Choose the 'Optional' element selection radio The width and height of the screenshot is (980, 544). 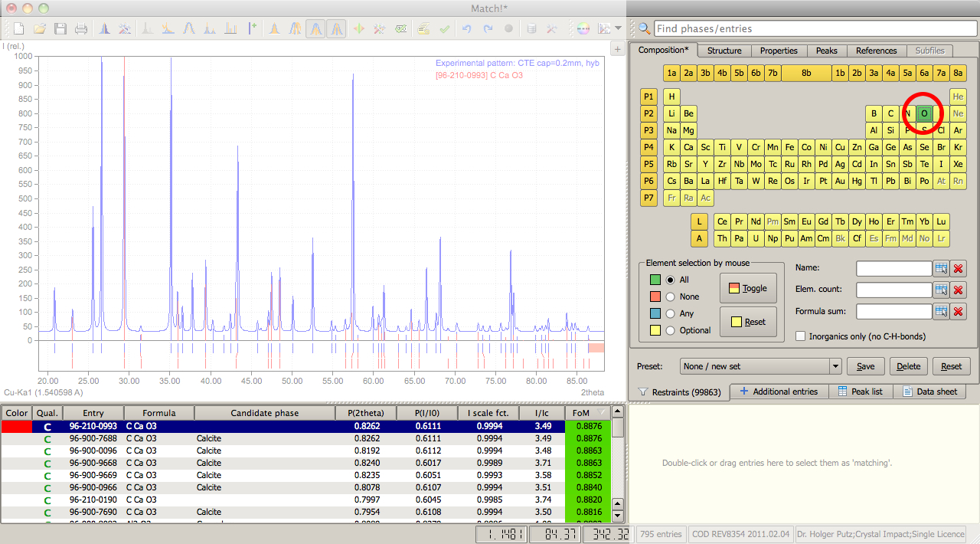tap(671, 330)
